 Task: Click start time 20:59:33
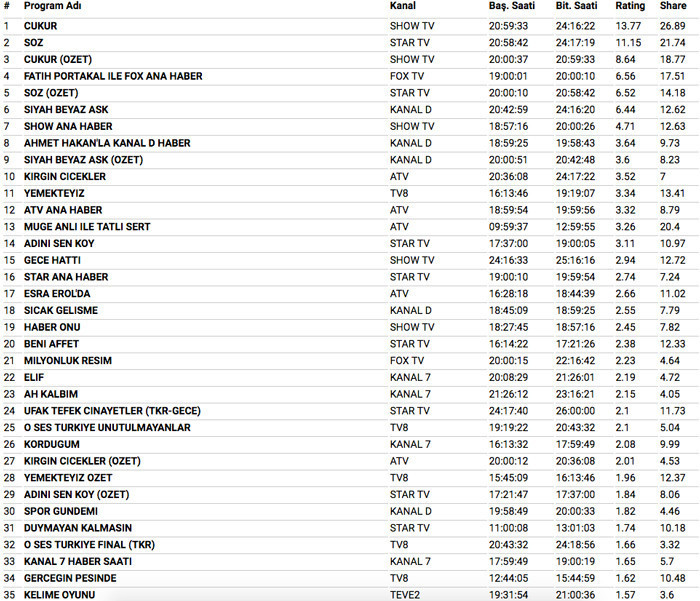point(508,26)
